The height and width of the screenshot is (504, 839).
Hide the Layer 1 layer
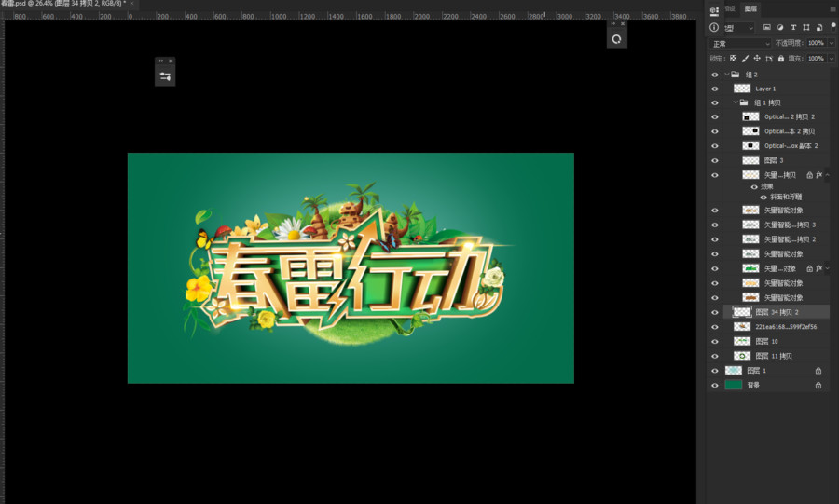pyautogui.click(x=715, y=89)
